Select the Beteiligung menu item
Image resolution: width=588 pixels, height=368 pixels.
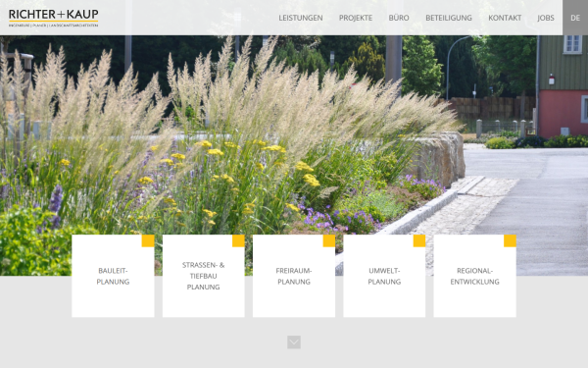point(449,18)
